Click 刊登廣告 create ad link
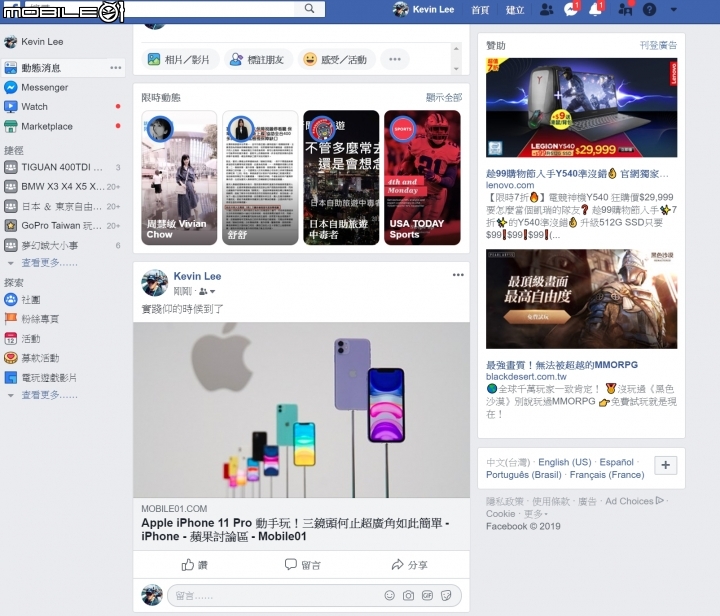Image resolution: width=720 pixels, height=616 pixels. click(x=658, y=45)
